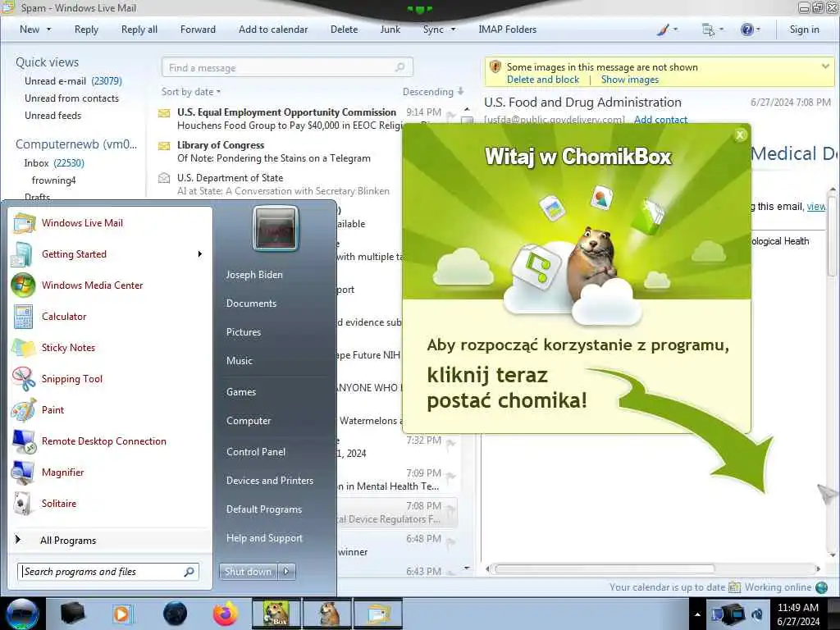Screen dimensions: 840x630
Task: Open Control Panel from Start menu
Action: coord(256,452)
